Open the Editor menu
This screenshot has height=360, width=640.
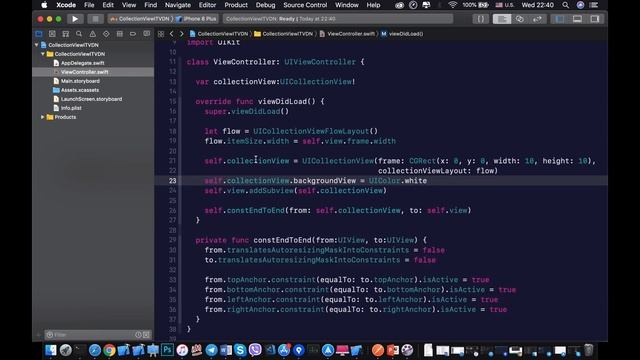tap(207, 5)
